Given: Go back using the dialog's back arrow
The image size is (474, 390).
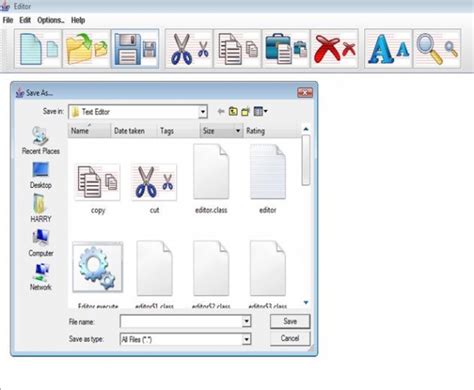Looking at the screenshot, I should (220, 111).
